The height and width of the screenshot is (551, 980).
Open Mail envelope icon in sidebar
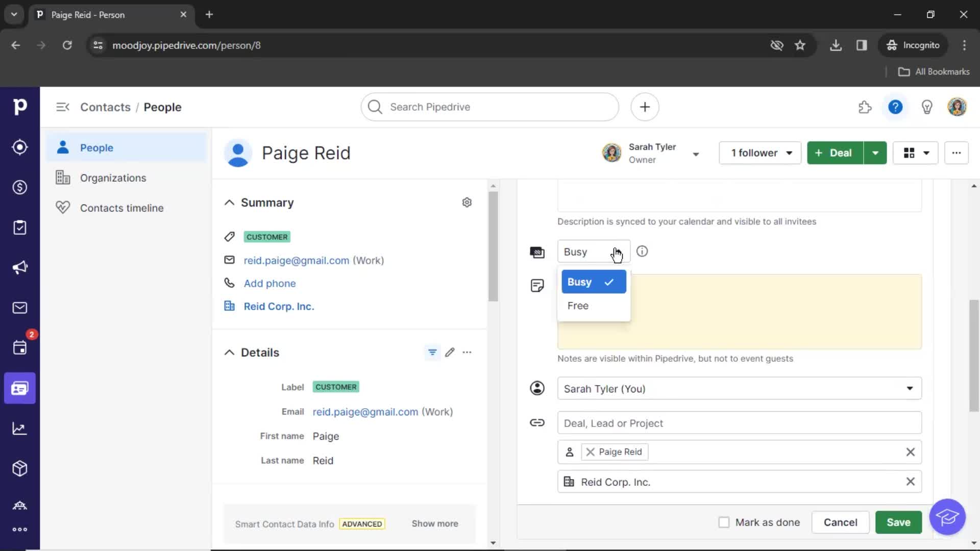(20, 308)
